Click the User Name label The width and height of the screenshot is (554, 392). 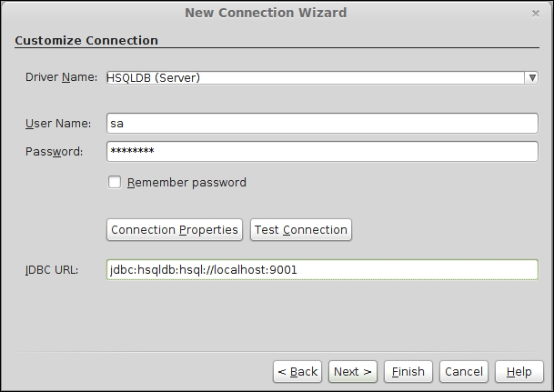tap(58, 124)
